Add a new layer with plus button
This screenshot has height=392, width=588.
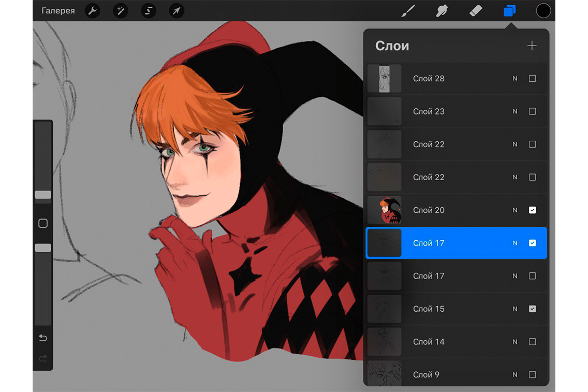pyautogui.click(x=532, y=46)
